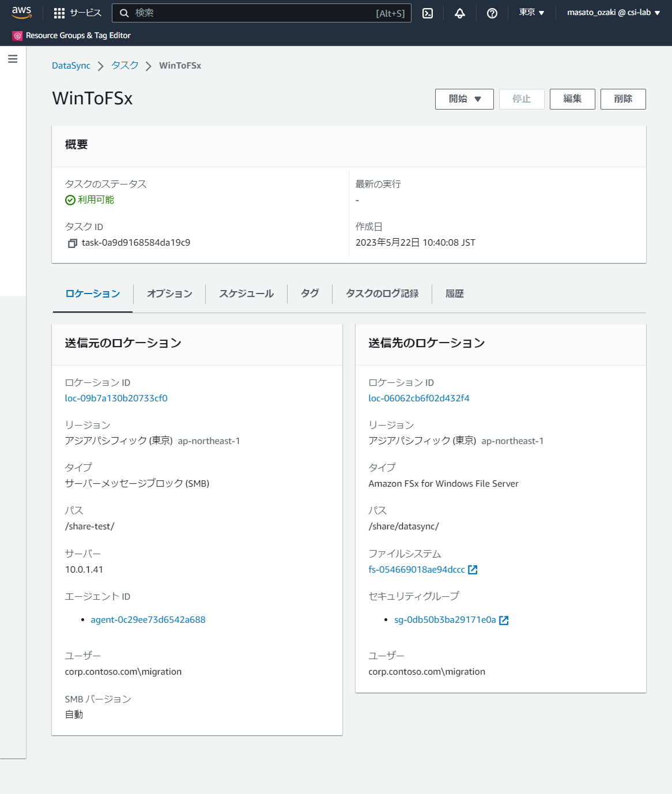The height and width of the screenshot is (794, 672).
Task: Go to タスク breadcrumb link
Action: coord(125,66)
